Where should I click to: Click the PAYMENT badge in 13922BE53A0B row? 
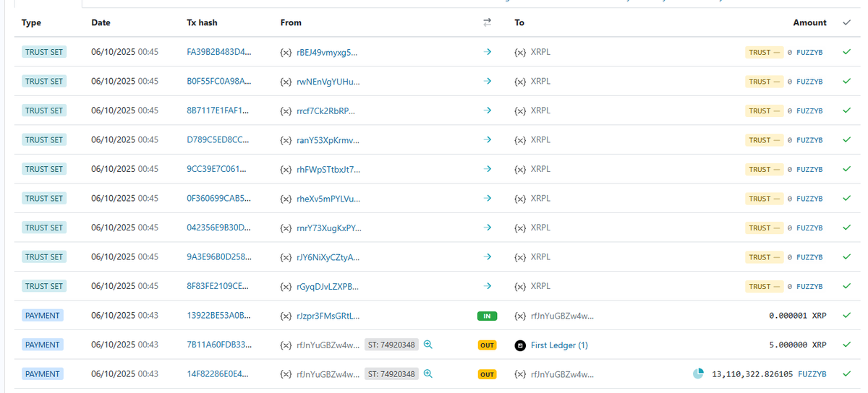(43, 315)
